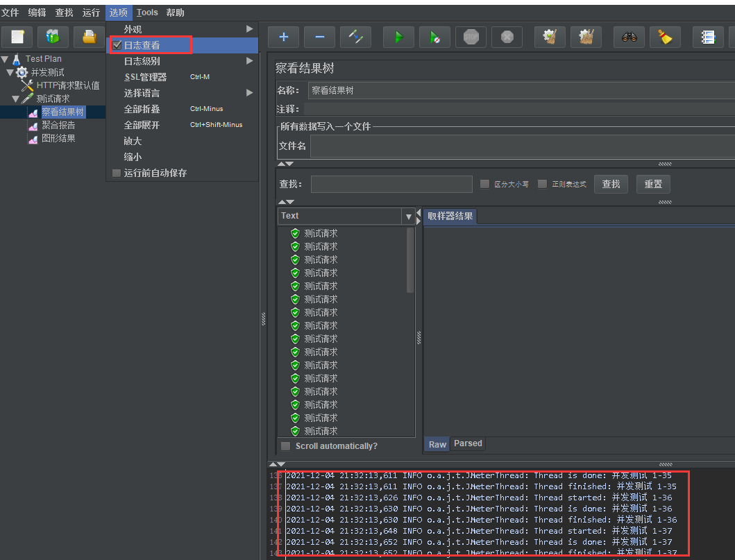This screenshot has height=560, width=735.
Task: Enable 区分大小写 checkbox
Action: click(x=484, y=184)
